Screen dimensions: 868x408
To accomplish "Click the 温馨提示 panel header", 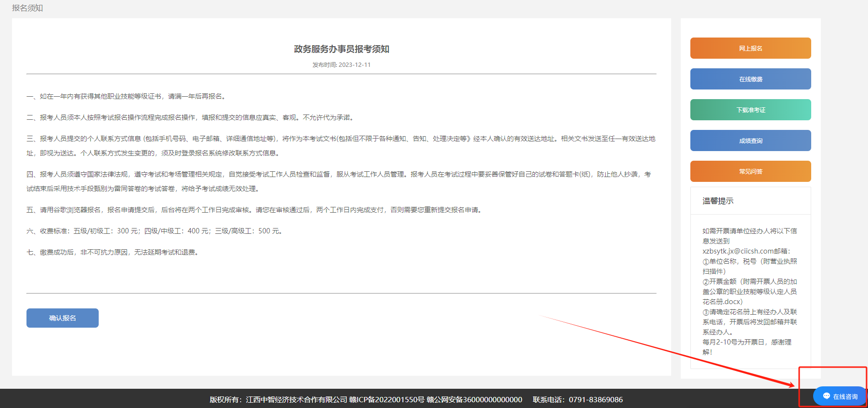I will point(718,201).
